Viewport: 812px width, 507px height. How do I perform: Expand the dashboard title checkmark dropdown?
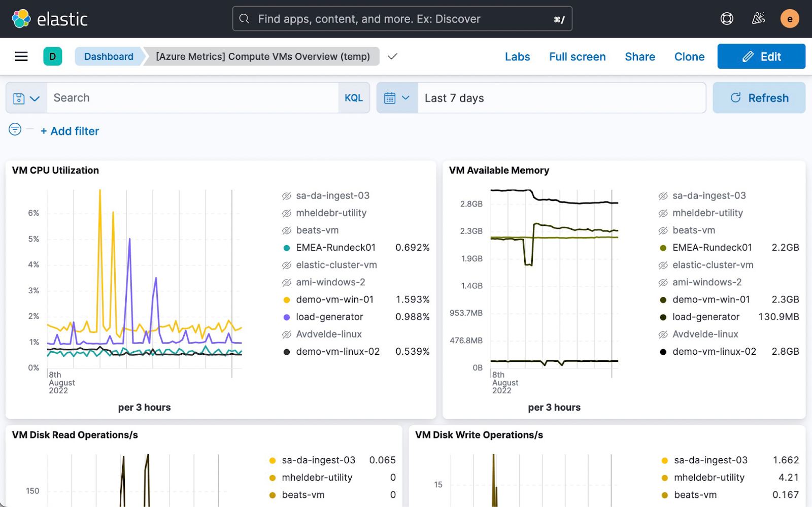click(392, 56)
